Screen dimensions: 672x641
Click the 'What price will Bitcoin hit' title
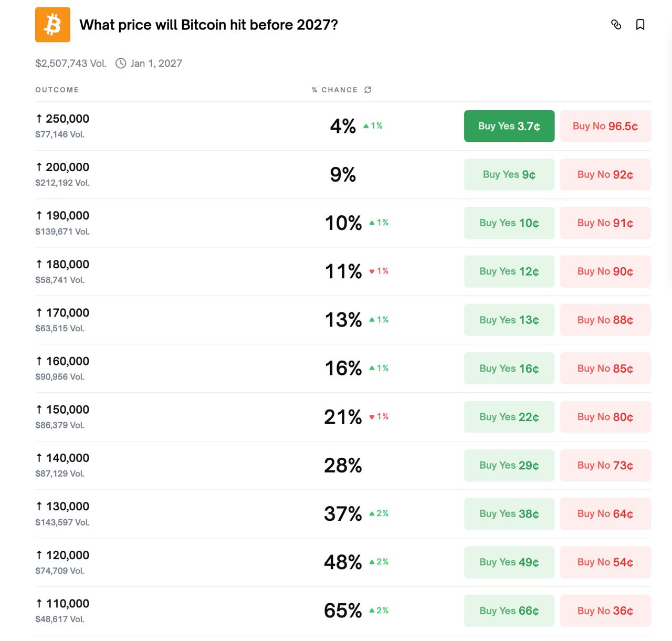click(x=208, y=25)
